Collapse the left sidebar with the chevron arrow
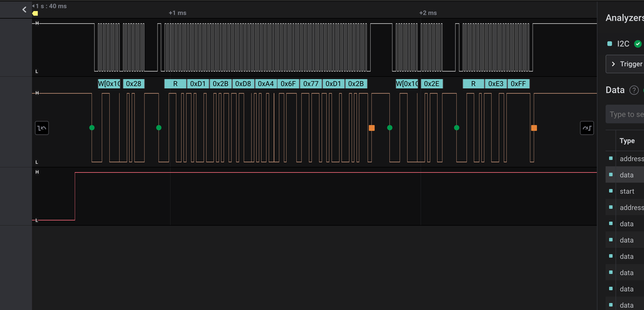This screenshot has height=310, width=644. click(x=24, y=10)
